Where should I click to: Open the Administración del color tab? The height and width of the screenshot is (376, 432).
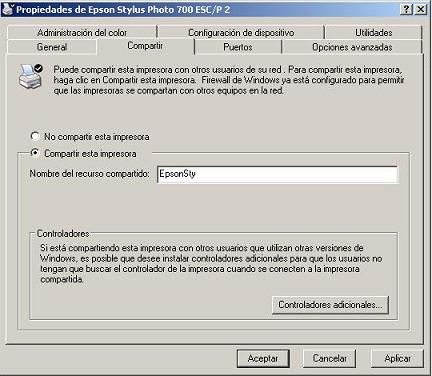pos(82,33)
